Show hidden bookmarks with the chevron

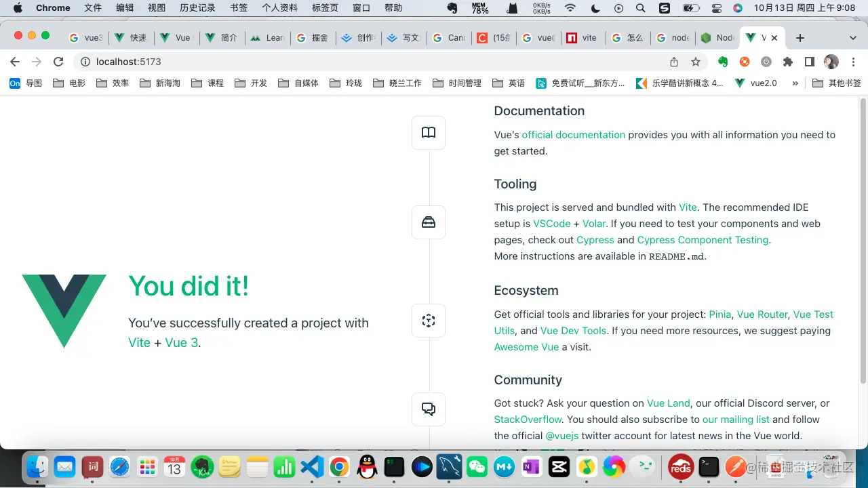click(x=795, y=83)
